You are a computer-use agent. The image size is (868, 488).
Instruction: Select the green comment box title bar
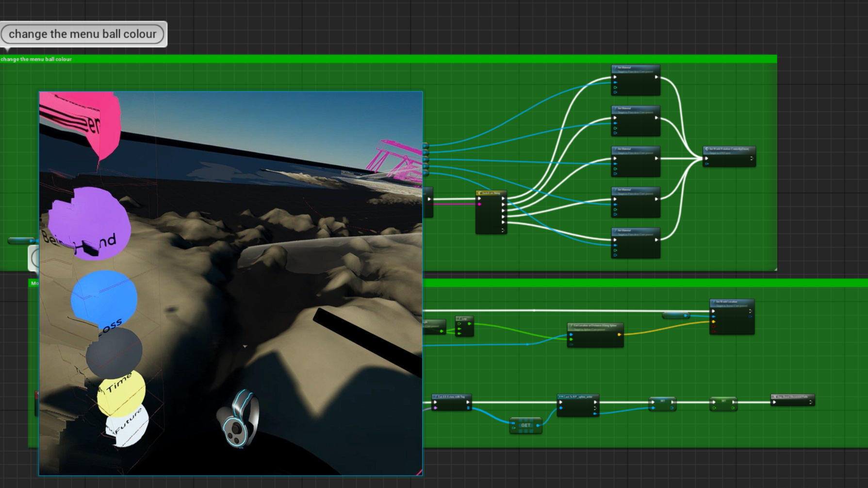(x=388, y=59)
